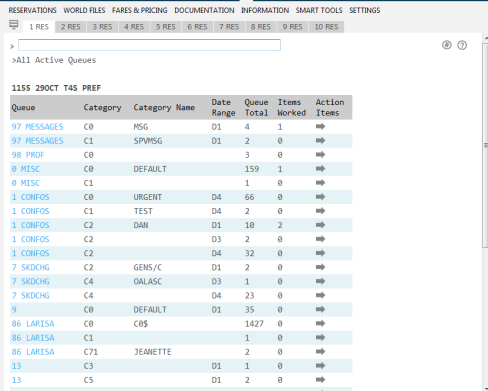Click the Queue column header
The height and width of the screenshot is (391, 488).
23,107
